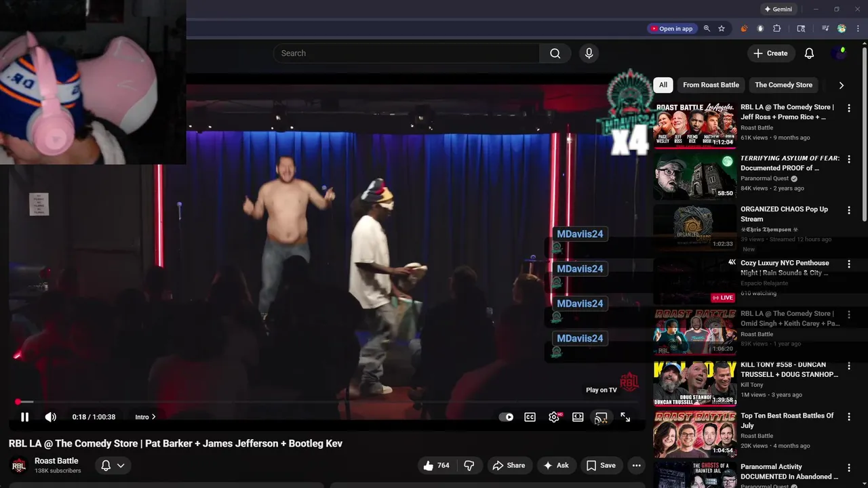Save the video to a playlist
The width and height of the screenshot is (868, 488).
point(601,466)
